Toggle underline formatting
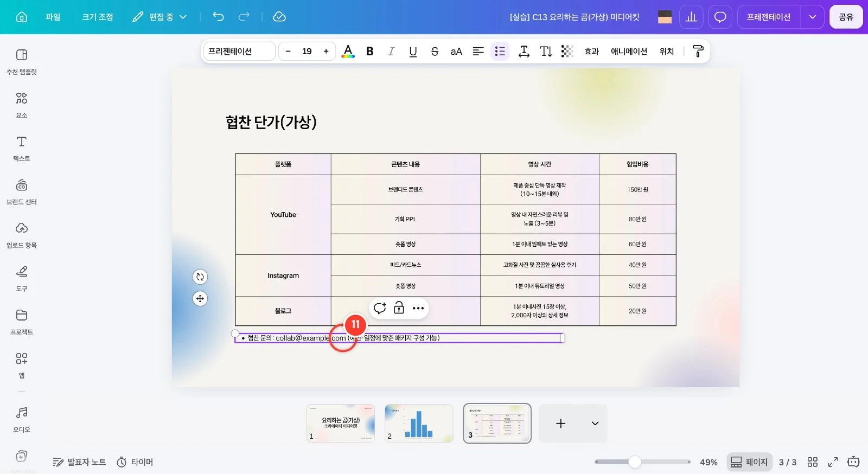The width and height of the screenshot is (868, 474). (413, 51)
